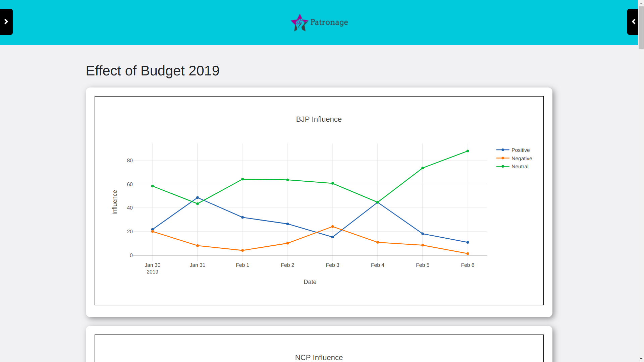Click the Neutral data point at Feb 1
This screenshot has height=362, width=644.
pos(243,179)
